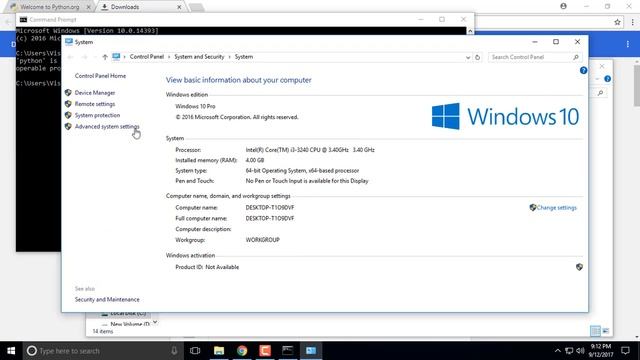Viewport: 640px width, 360px height.
Task: Open Action Center notifications icon
Action: click(x=625, y=351)
